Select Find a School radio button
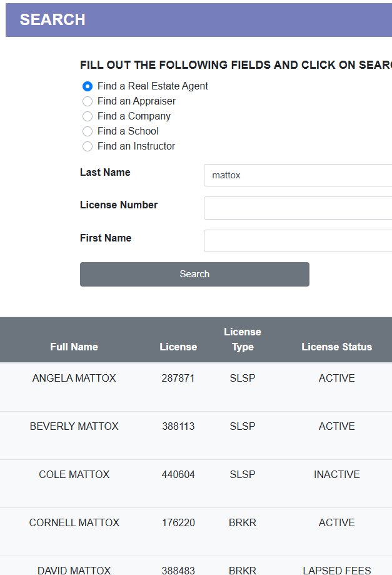 87,131
